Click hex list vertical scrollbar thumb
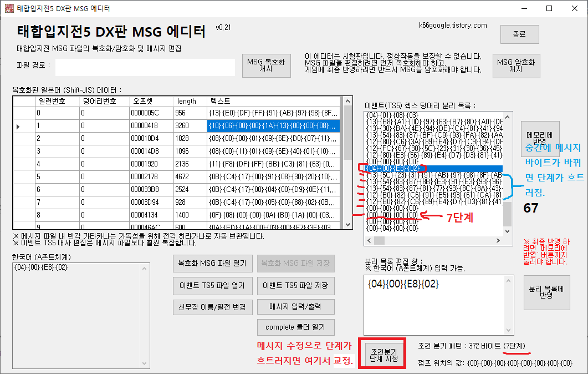 coord(508,214)
